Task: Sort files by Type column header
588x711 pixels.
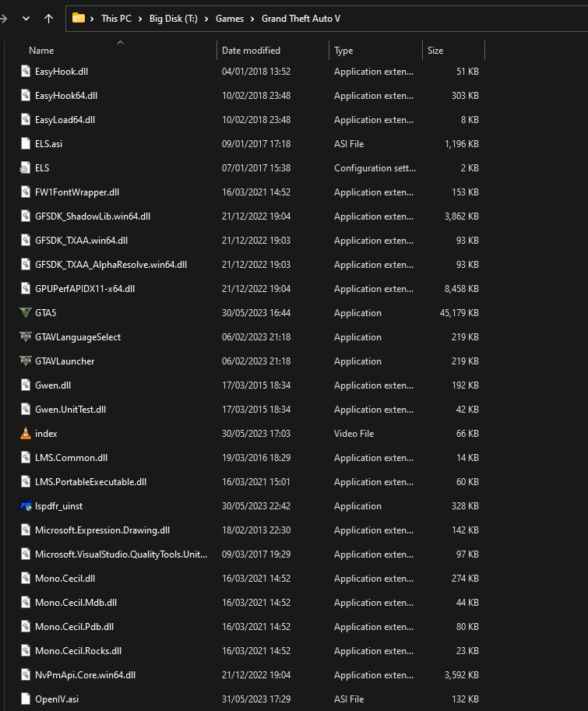Action: pos(376,51)
